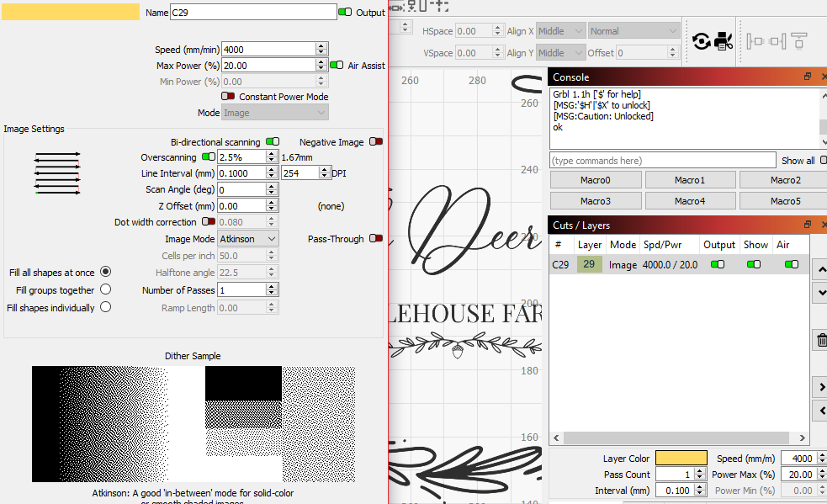Click the Scan Angle (deg) input field

coord(241,189)
